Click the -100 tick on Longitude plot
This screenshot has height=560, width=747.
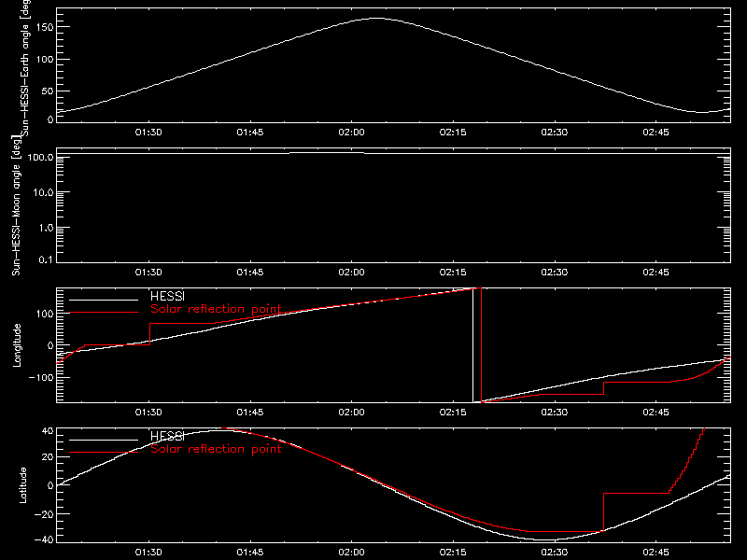pos(41,377)
